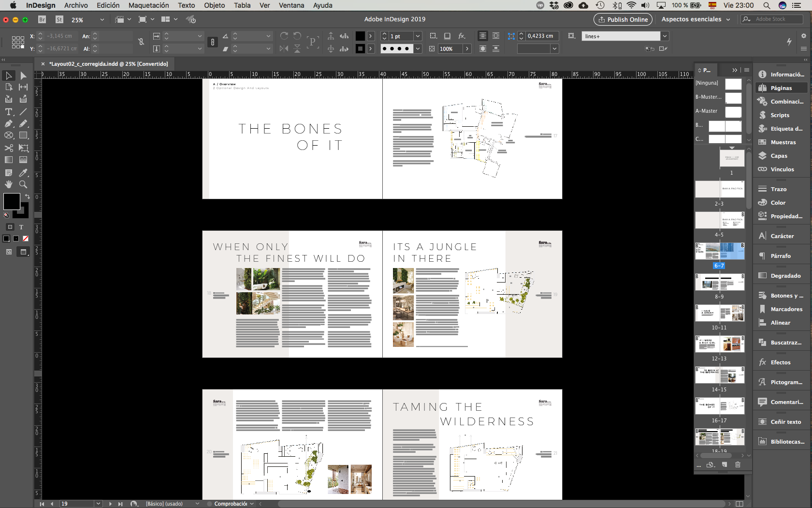Screen dimensions: 812x508
Task: Choose the Free Transform tool
Action: [x=23, y=148]
